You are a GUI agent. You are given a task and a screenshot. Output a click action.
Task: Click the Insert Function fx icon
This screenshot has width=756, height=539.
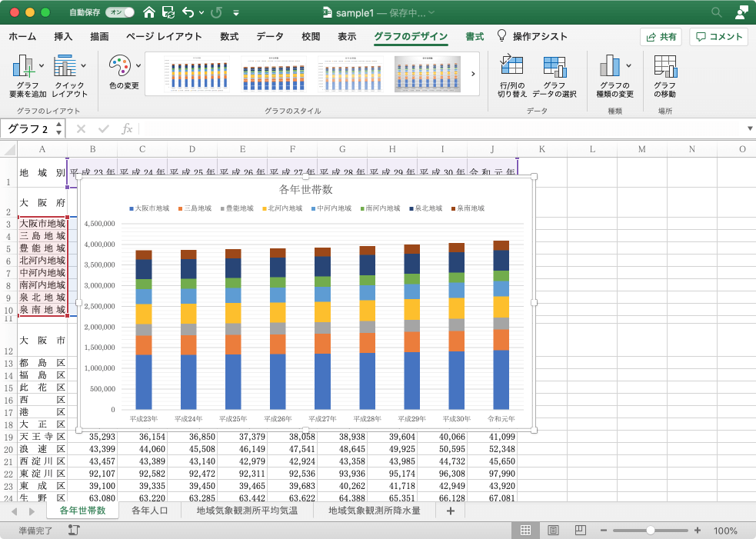[128, 128]
